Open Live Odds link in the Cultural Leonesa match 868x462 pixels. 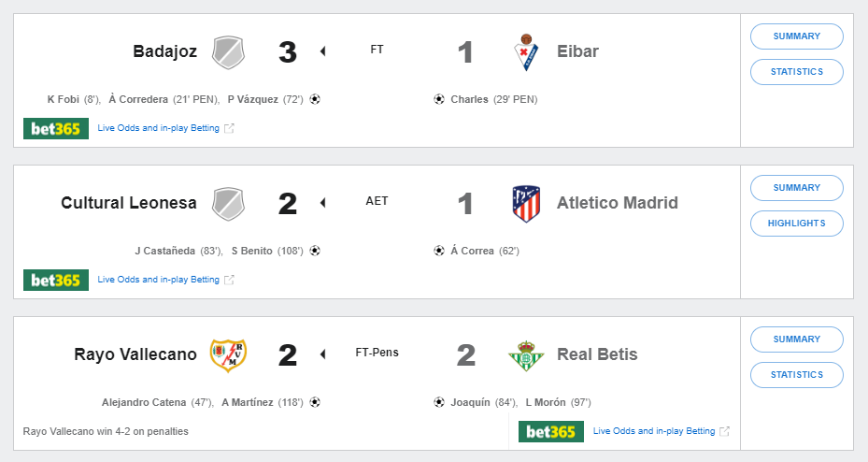point(159,280)
